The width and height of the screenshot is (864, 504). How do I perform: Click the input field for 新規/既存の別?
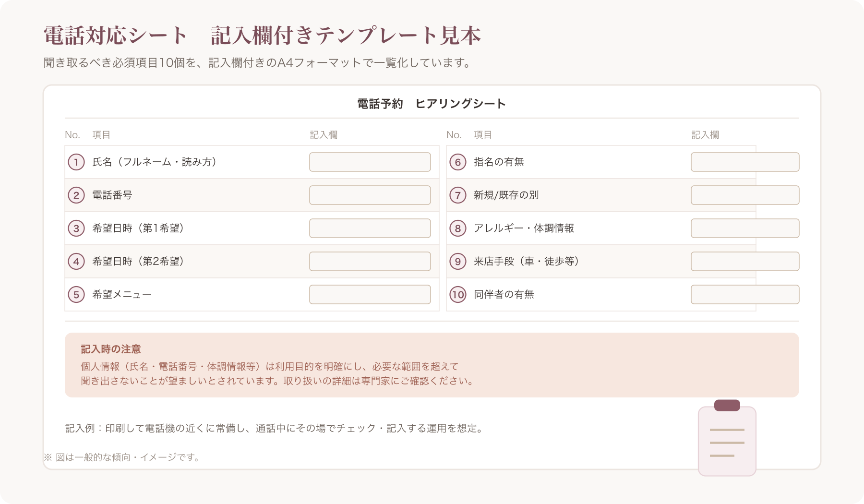pos(745,195)
